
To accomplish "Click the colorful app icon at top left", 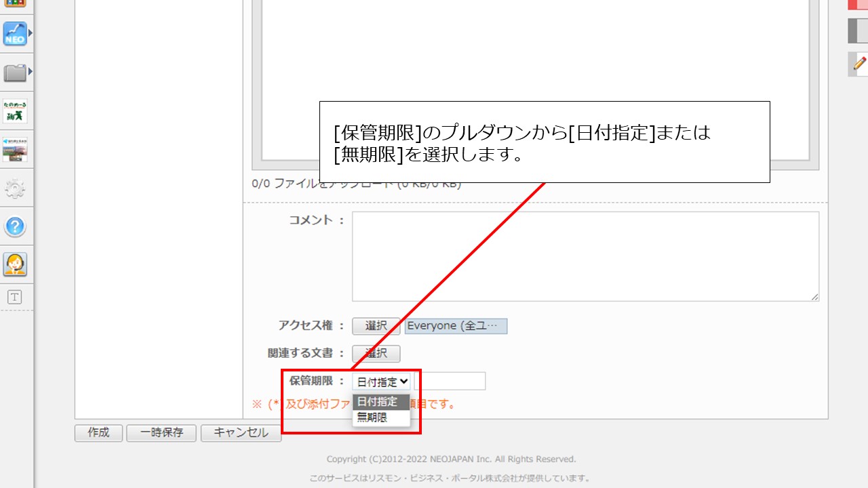I will [x=14, y=3].
